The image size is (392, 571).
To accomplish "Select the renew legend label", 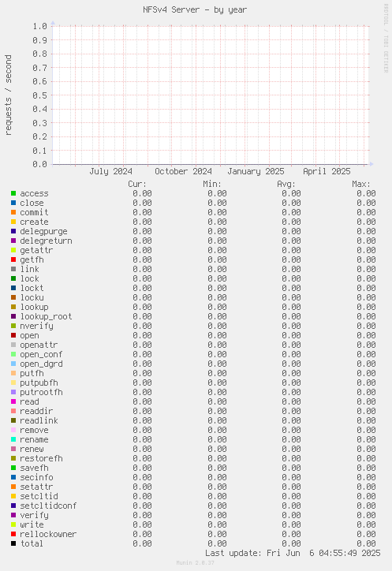I will pyautogui.click(x=32, y=449).
